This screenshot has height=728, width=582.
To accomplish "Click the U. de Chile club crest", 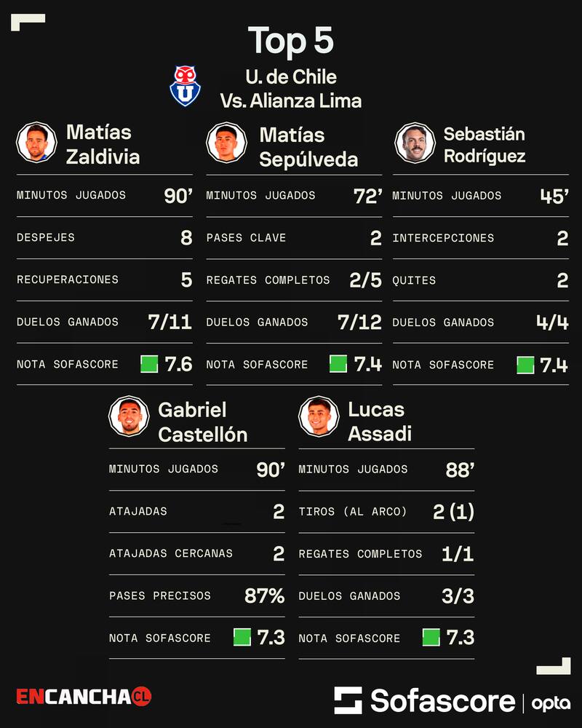I will [186, 86].
